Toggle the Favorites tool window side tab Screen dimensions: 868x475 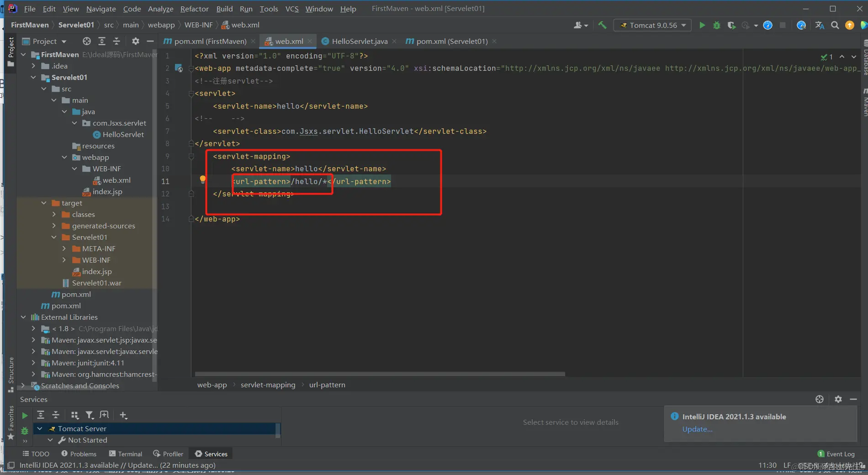pyautogui.click(x=11, y=422)
